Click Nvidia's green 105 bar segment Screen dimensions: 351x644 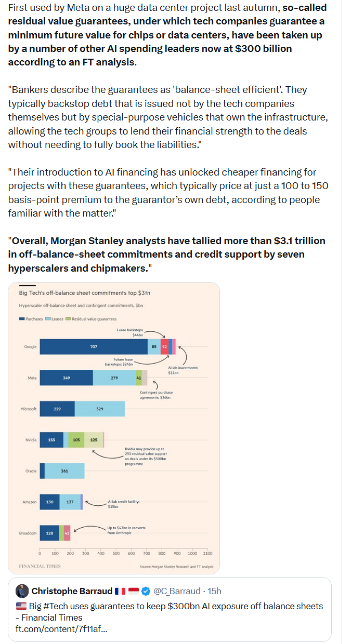click(76, 440)
